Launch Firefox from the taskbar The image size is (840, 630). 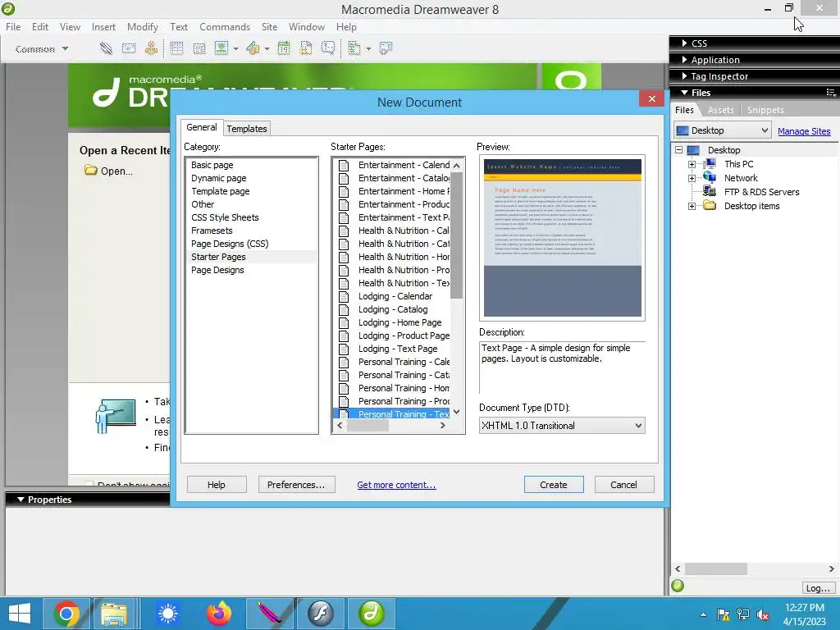pos(219,614)
